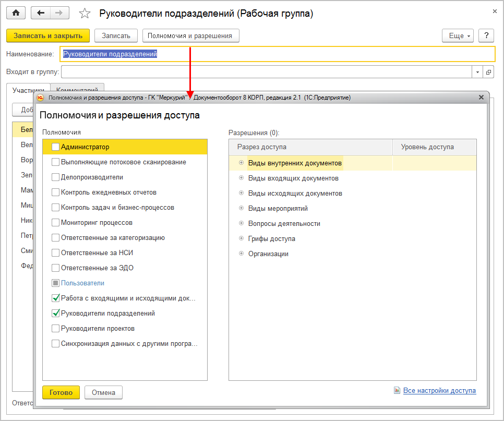Open the Еще dropdown menu
This screenshot has width=504, height=421.
[x=458, y=35]
